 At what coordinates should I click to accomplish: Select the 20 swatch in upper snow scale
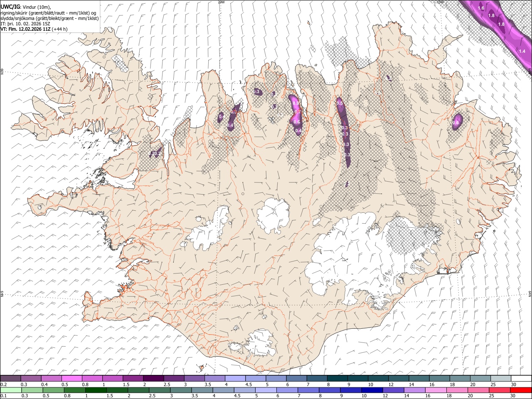click(x=480, y=378)
